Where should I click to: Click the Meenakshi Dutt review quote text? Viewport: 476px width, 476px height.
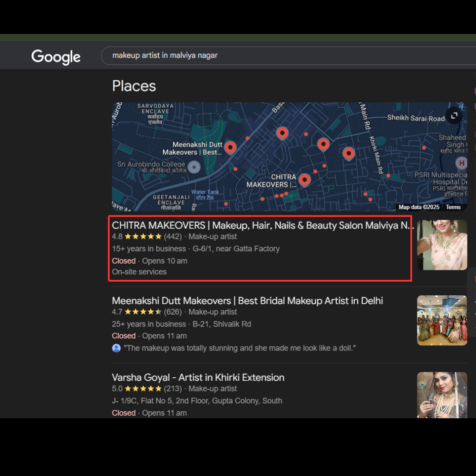(240, 348)
